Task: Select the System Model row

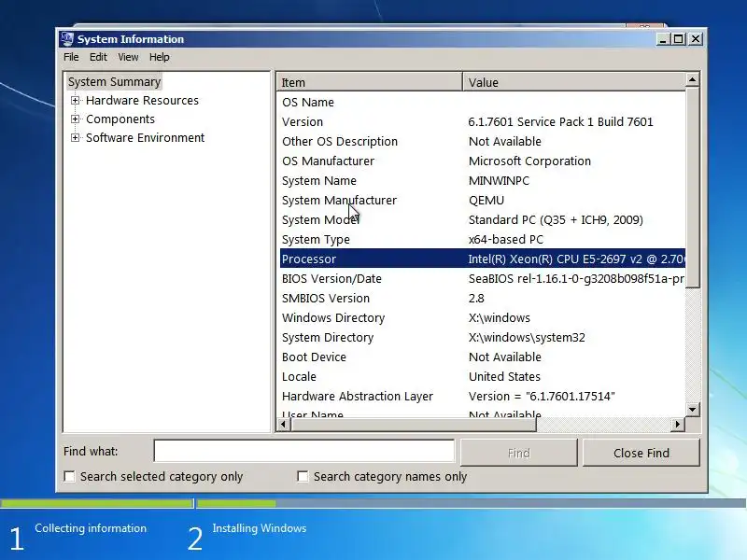Action: 483,220
